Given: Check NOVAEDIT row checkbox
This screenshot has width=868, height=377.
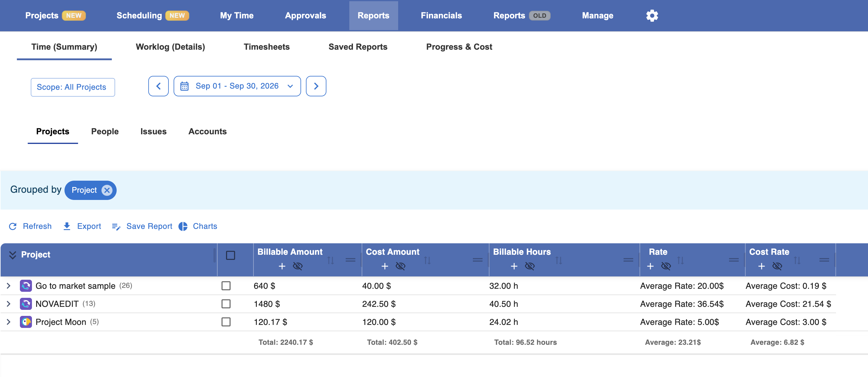Looking at the screenshot, I should coord(226,304).
